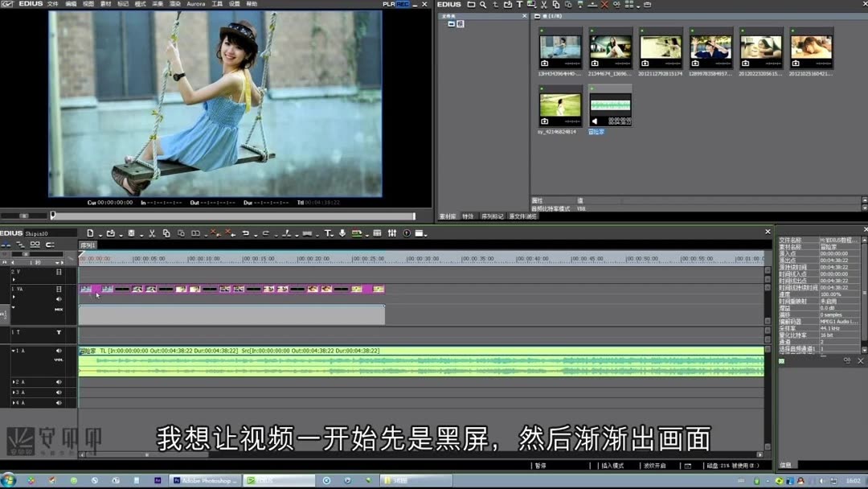Select the Cut tool in the timeline toolbar
This screenshot has height=489, width=868.
click(x=154, y=233)
